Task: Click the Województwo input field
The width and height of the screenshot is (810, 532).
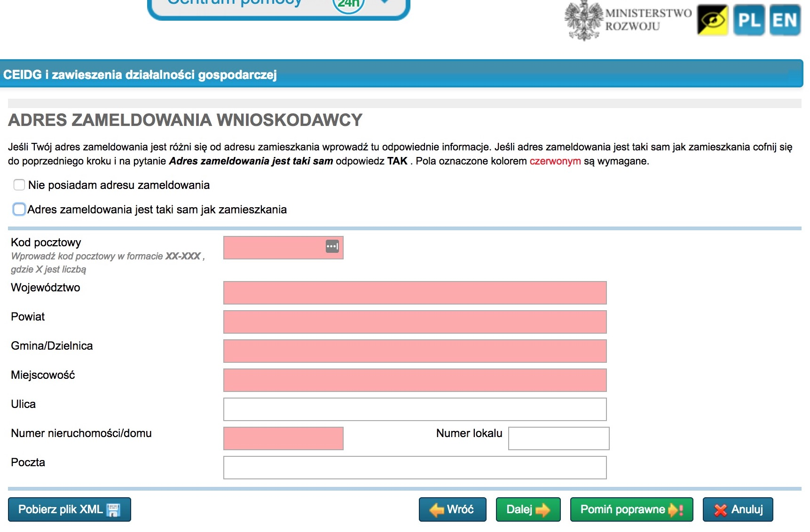Action: coord(415,293)
